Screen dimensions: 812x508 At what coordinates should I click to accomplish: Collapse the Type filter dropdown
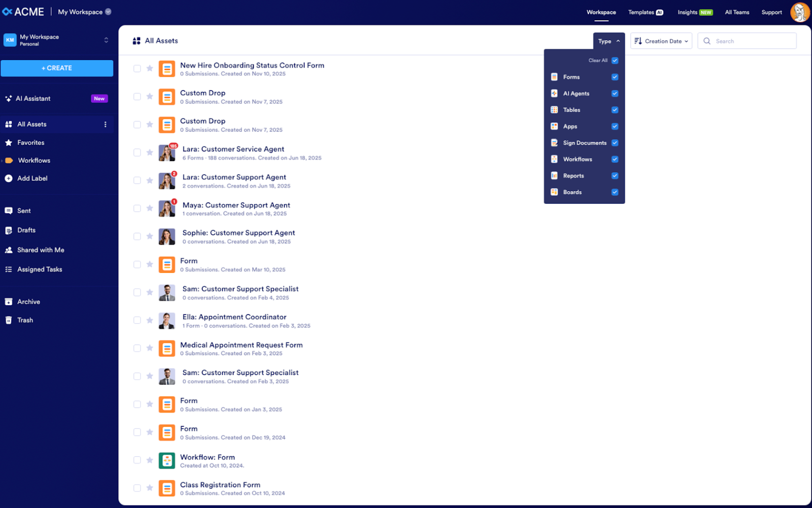coord(608,41)
